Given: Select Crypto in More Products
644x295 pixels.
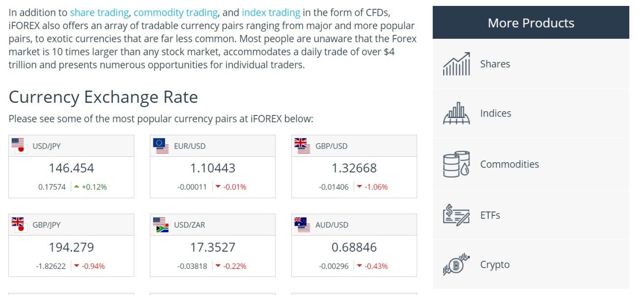Looking at the screenshot, I should pos(495,265).
